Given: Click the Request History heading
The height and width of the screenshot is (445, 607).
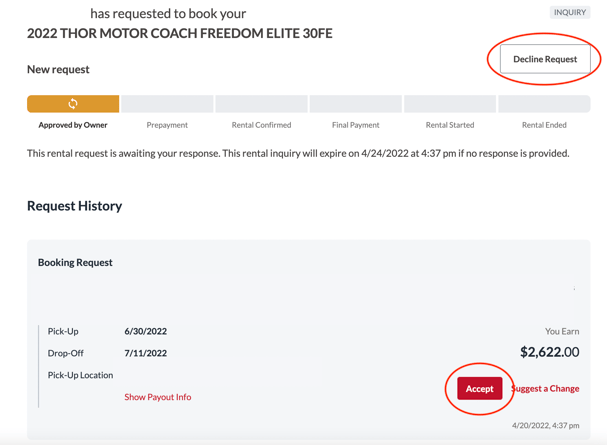Looking at the screenshot, I should (x=75, y=206).
